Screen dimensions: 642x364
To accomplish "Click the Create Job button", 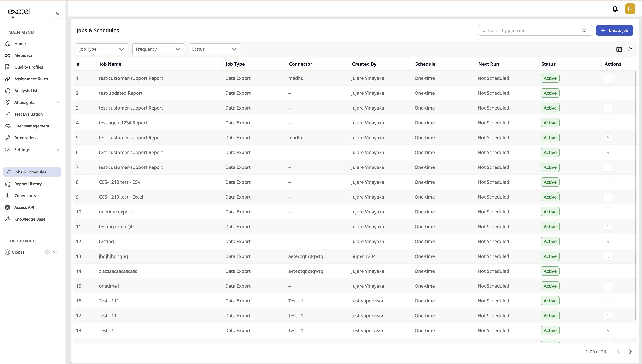I will click(614, 30).
